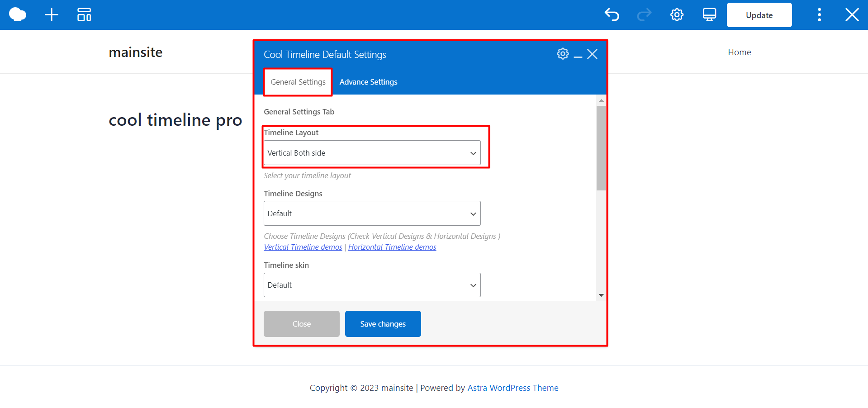This screenshot has height=408, width=868.
Task: Open the Vertical Timeline demos link
Action: tap(303, 247)
